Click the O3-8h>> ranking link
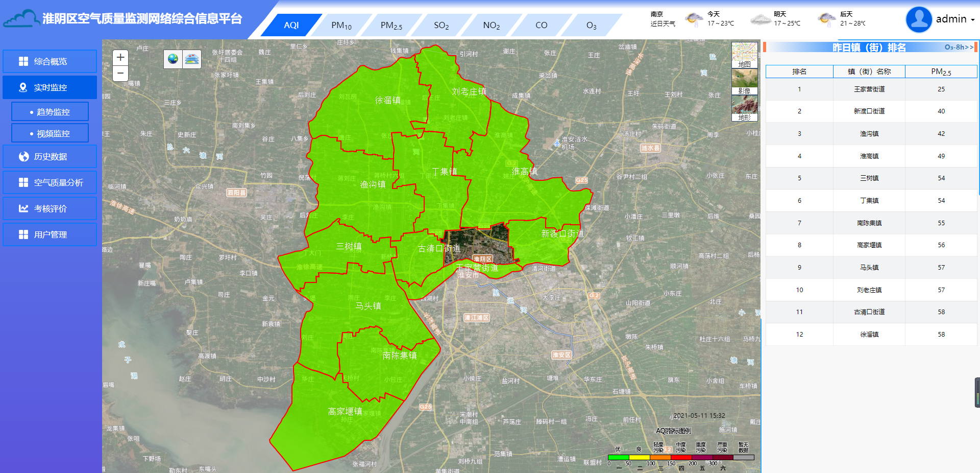 pos(959,47)
